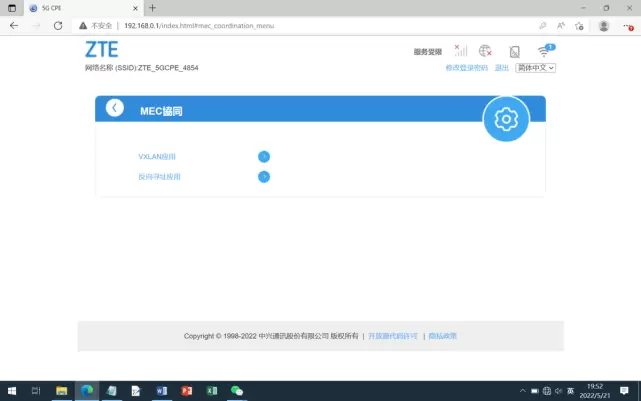
Task: Open Excel from the taskbar
Action: pyautogui.click(x=212, y=391)
